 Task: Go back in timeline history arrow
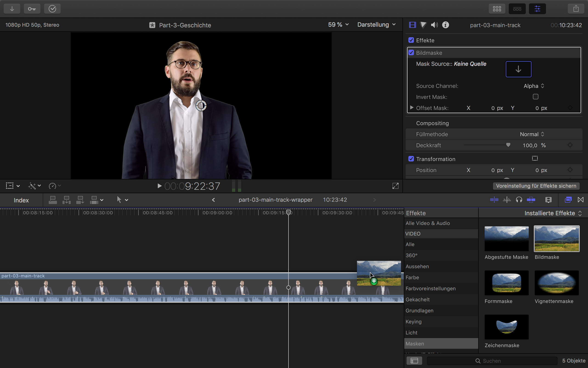click(x=213, y=200)
